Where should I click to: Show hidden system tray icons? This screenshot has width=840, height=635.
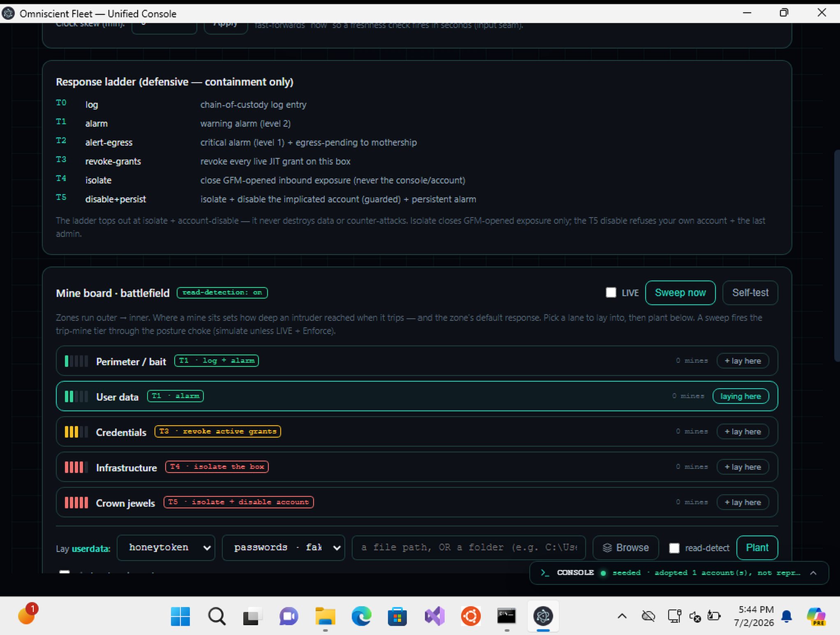pyautogui.click(x=622, y=616)
